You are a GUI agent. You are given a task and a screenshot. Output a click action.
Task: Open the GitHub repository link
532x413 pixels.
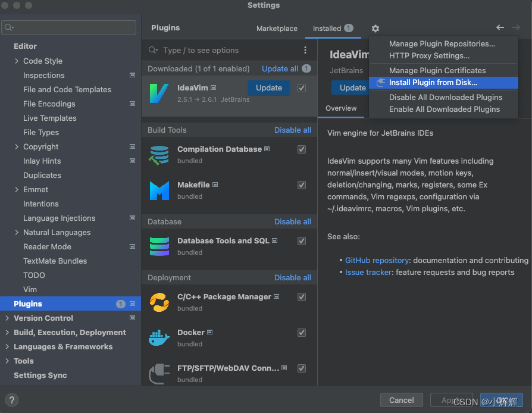point(377,260)
